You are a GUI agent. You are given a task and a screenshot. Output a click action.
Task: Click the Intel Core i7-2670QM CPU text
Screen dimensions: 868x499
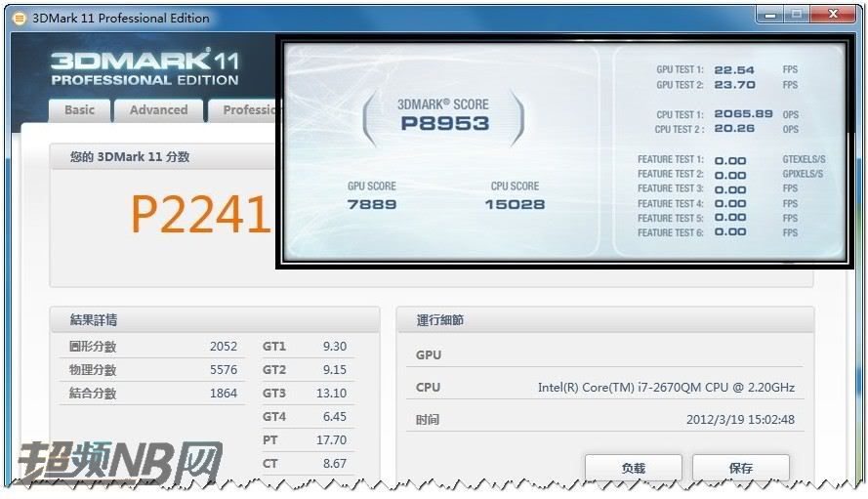click(x=666, y=387)
